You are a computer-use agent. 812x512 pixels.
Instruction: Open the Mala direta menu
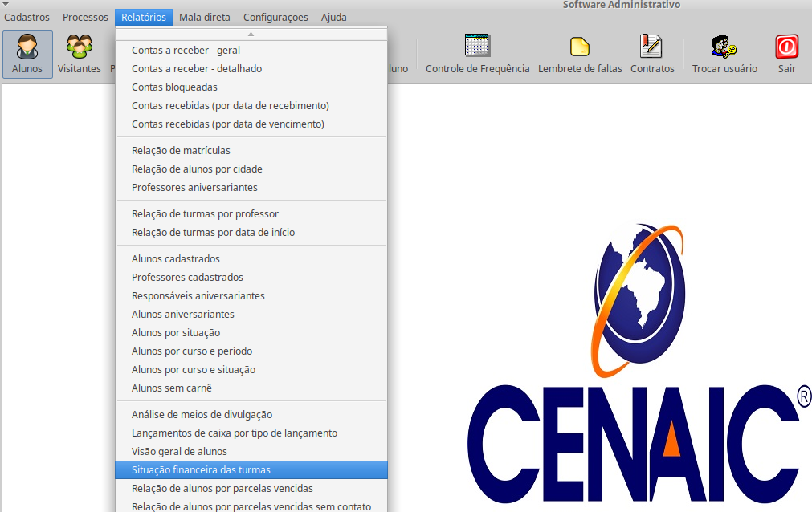click(x=205, y=17)
